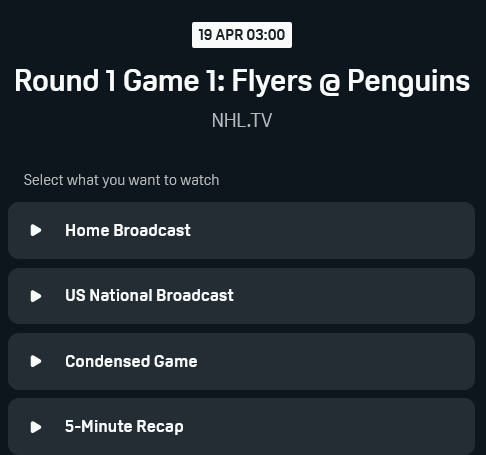Click the @ symbol in the title
Viewport: 486px width, 455px height.
click(330, 83)
